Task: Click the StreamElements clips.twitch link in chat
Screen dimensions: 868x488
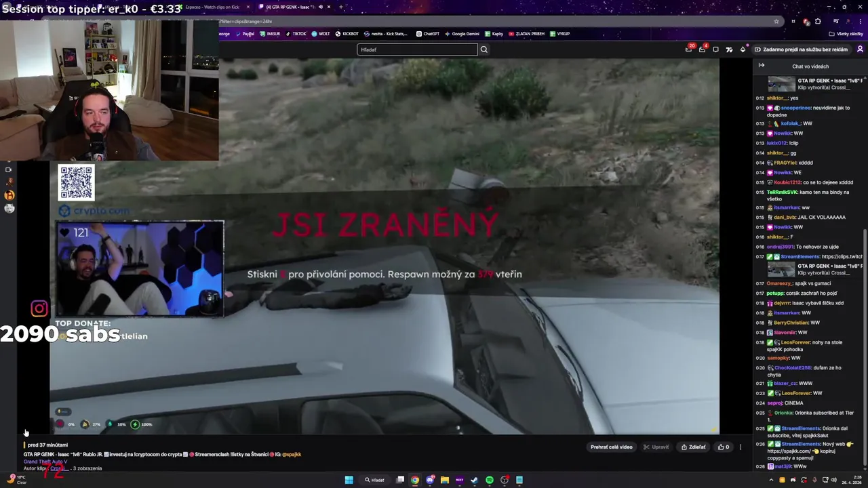Action: [x=842, y=257]
